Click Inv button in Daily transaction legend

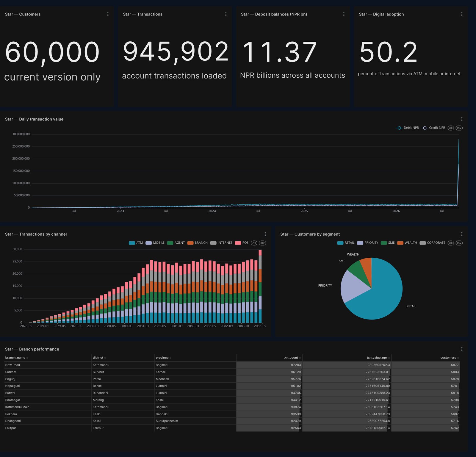(459, 128)
